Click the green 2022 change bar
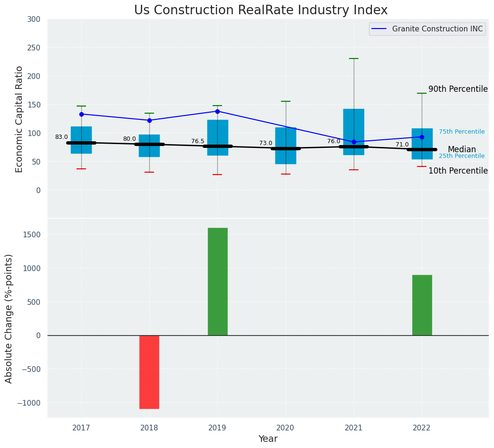 pyautogui.click(x=422, y=305)
